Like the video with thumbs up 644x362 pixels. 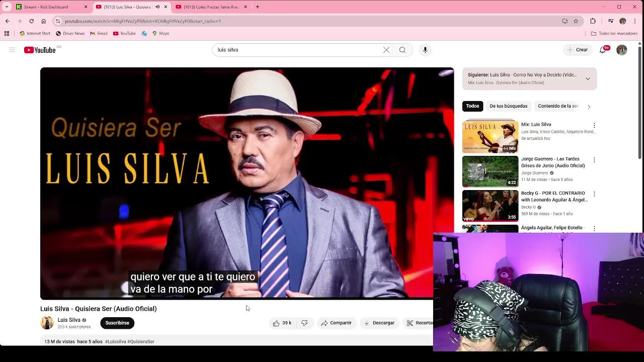coord(282,323)
